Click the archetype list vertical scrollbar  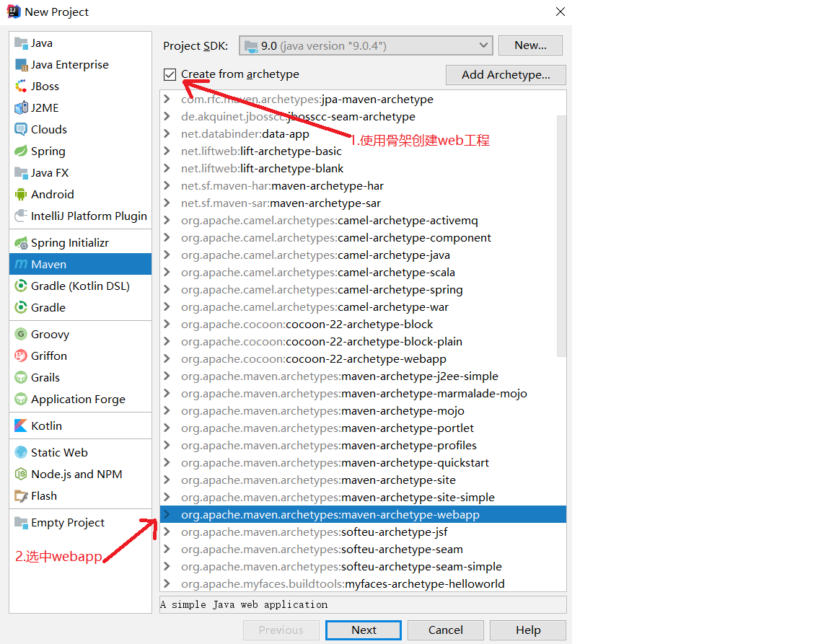(x=562, y=236)
